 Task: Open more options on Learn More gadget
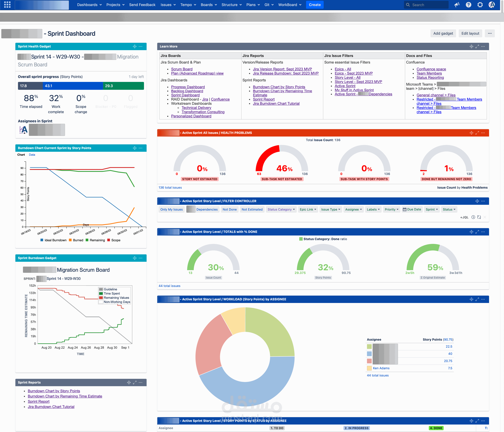point(483,46)
